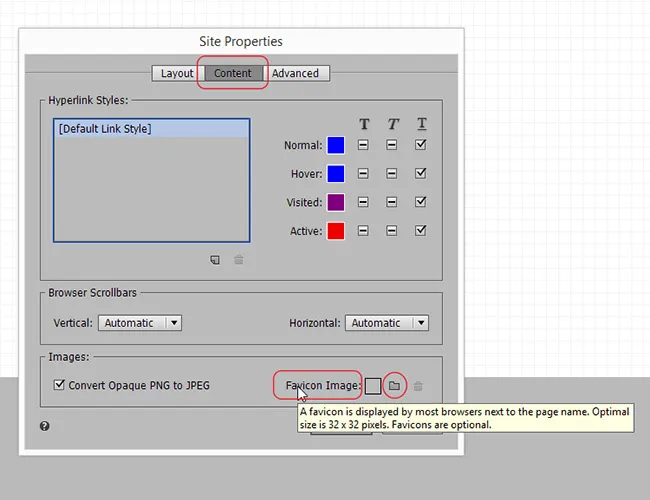The image size is (650, 500).
Task: Toggle bold for Normal link state
Action: click(364, 146)
